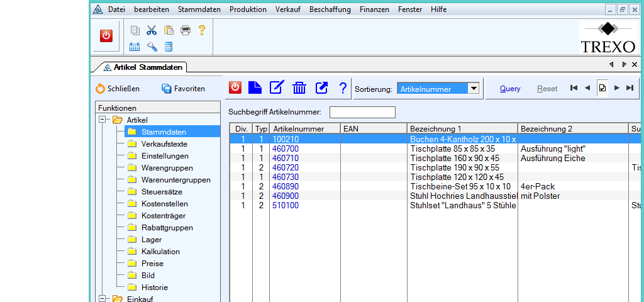Click the Favoriten button
Screen dimensions: 644x302
click(184, 89)
